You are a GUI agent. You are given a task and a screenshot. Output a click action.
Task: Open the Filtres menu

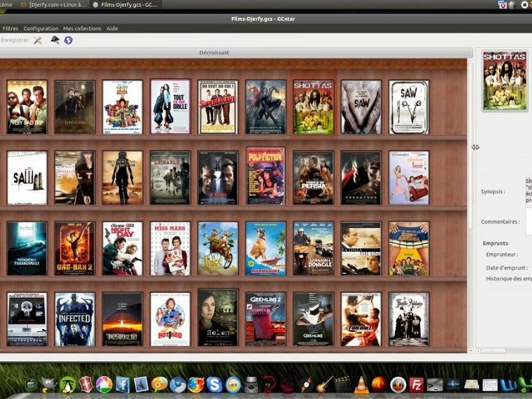click(10, 28)
